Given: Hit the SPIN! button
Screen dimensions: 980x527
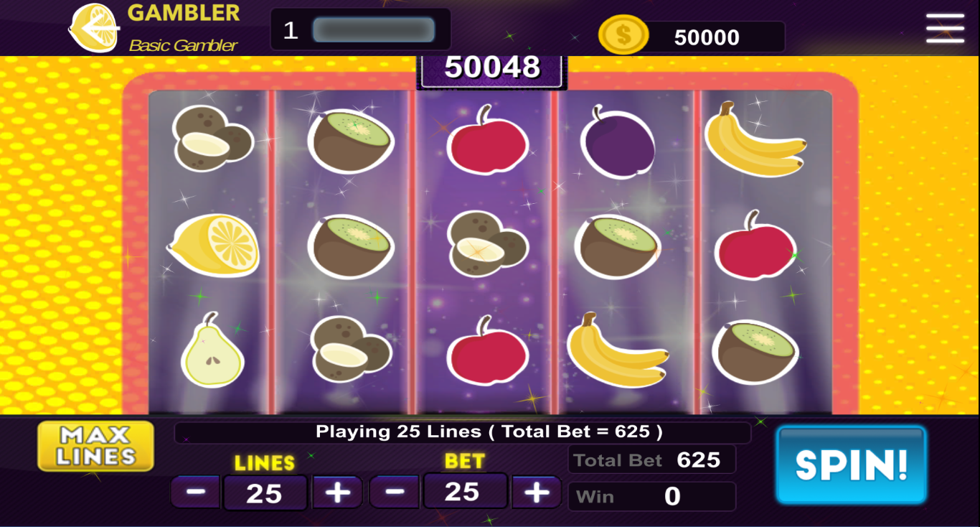Looking at the screenshot, I should pos(851,465).
